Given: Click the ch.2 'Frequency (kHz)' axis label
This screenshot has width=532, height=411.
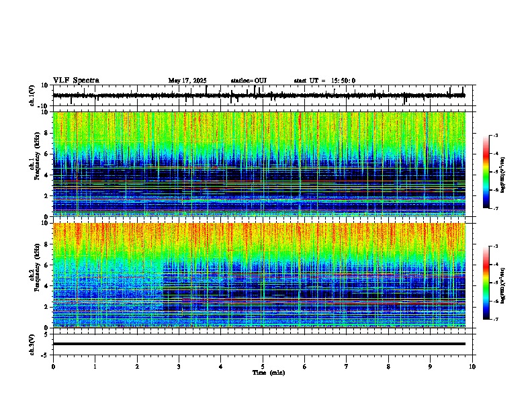Looking at the screenshot, I should [37, 267].
